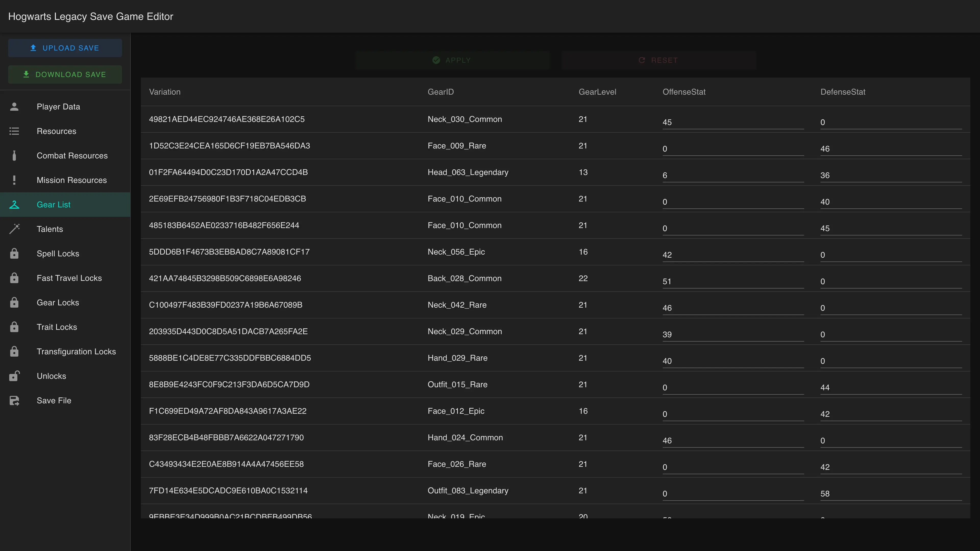Click the Resources list icon

coord(14,131)
